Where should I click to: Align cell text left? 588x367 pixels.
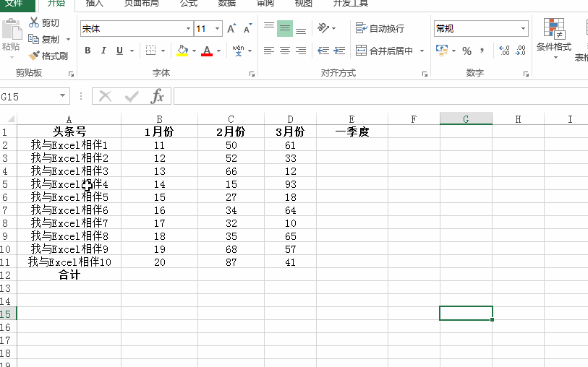click(x=269, y=50)
